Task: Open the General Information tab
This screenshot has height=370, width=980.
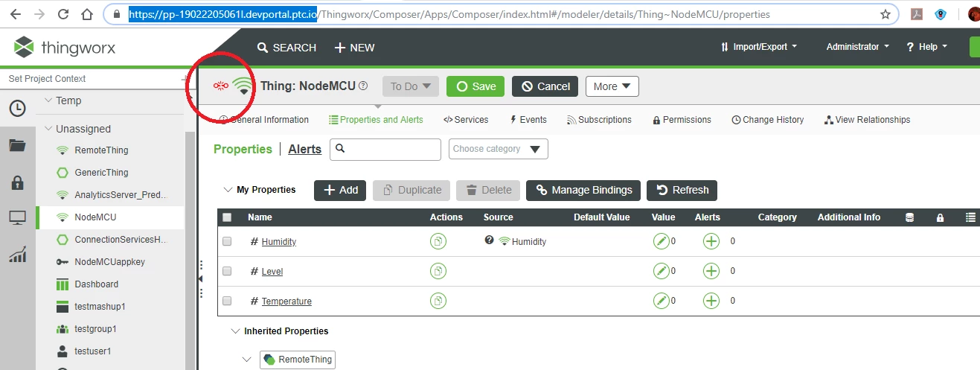Action: click(x=264, y=120)
